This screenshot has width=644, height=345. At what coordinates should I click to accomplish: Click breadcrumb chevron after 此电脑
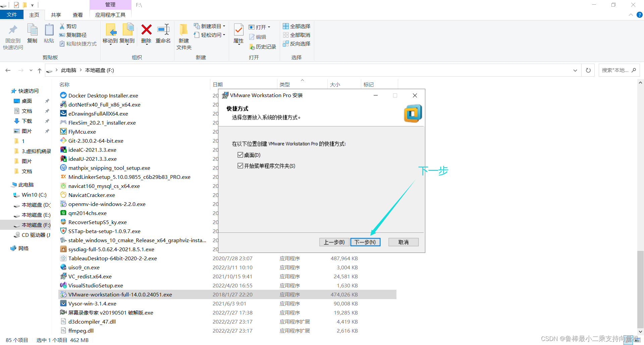81,70
